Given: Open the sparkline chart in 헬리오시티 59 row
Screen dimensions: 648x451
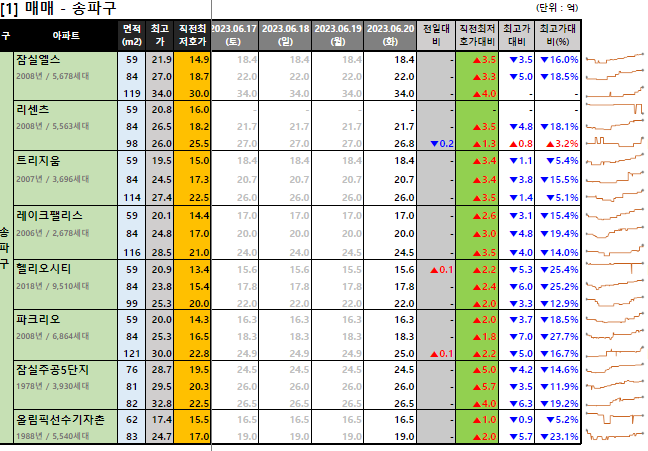Looking at the screenshot, I should 615,267.
